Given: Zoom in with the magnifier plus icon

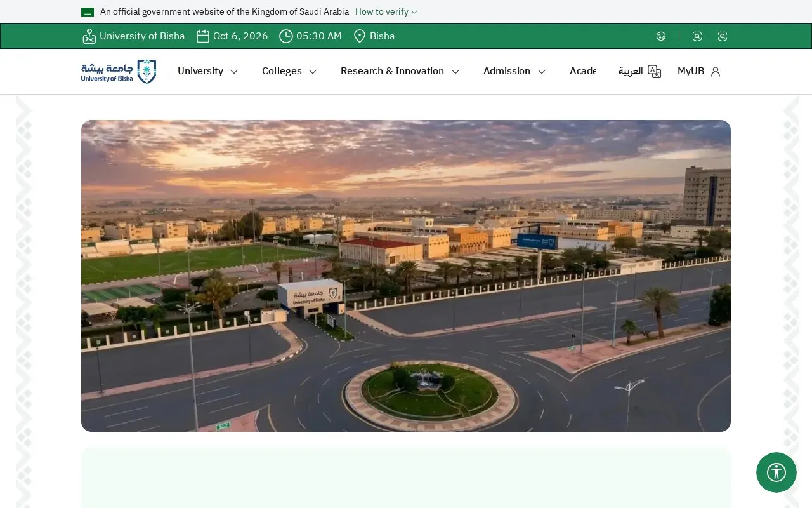Looking at the screenshot, I should pos(697,36).
